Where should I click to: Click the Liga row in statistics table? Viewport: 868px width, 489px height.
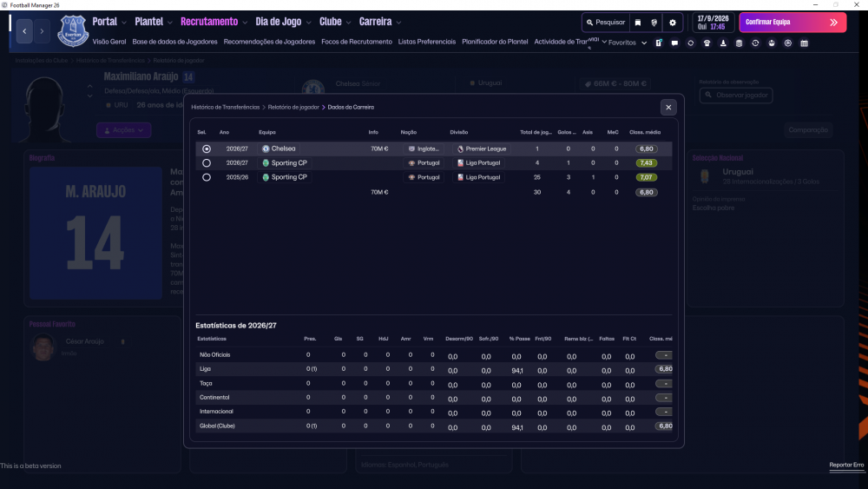point(434,369)
